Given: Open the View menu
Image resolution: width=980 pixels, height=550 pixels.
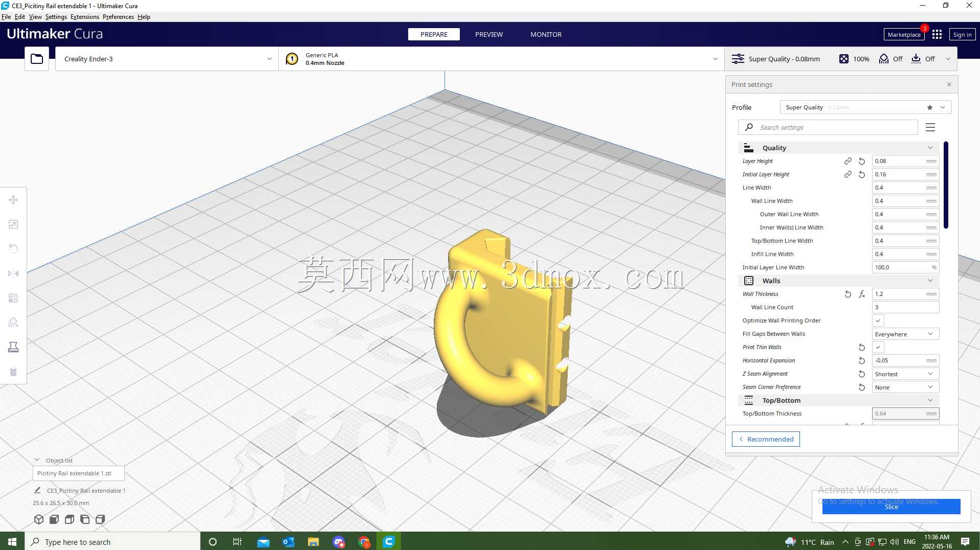Looking at the screenshot, I should tap(35, 17).
